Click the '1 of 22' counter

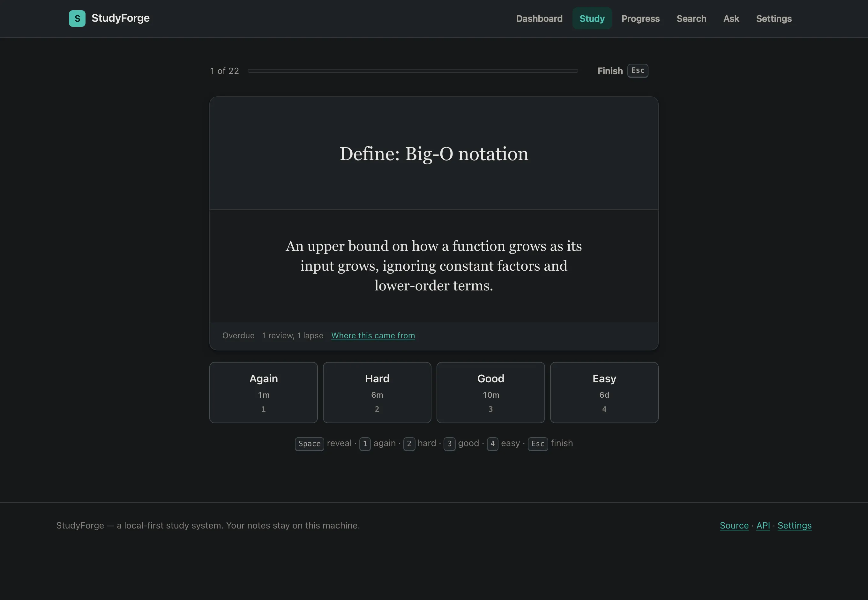(x=224, y=71)
